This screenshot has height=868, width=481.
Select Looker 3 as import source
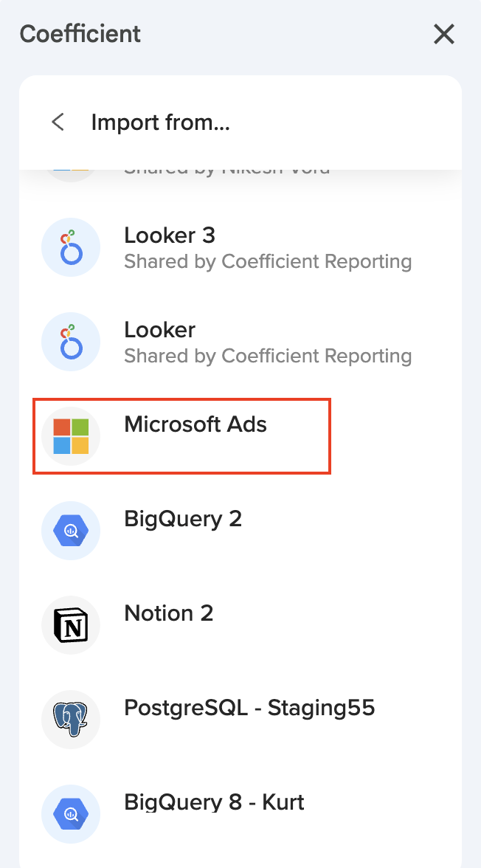(x=170, y=235)
